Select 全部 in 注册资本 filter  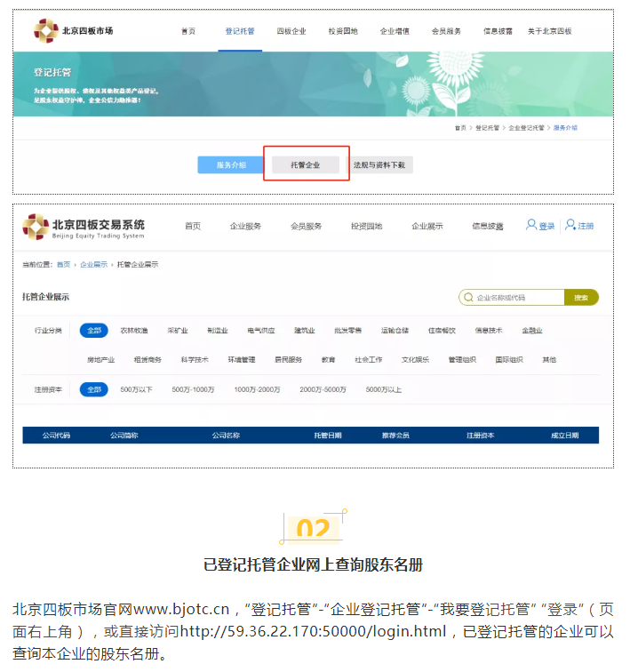(x=94, y=389)
